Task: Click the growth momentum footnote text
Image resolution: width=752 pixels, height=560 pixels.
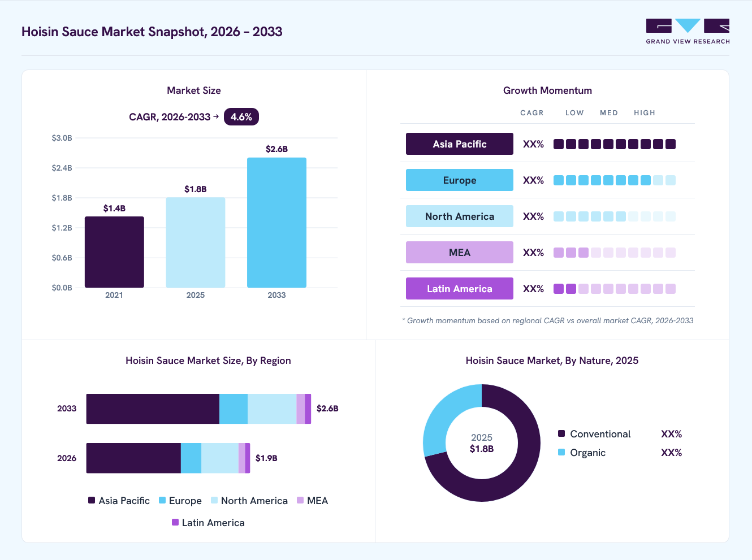Action: (x=548, y=320)
